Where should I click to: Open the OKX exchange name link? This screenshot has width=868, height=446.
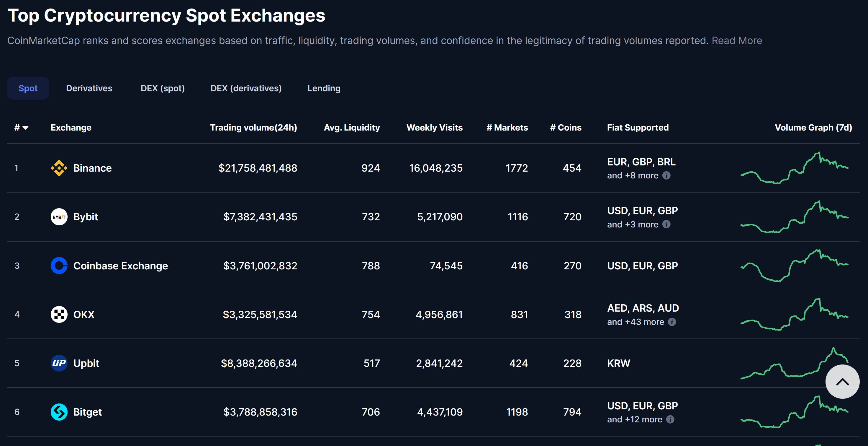[84, 315]
